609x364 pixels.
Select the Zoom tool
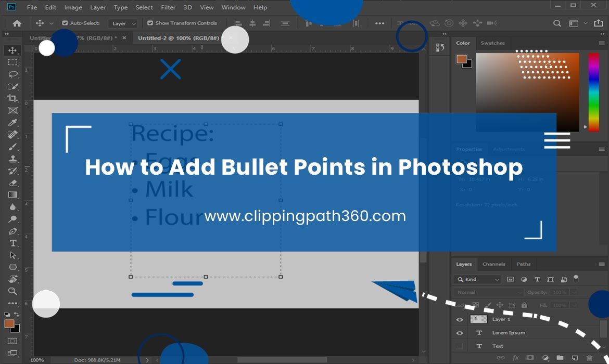[x=12, y=291]
